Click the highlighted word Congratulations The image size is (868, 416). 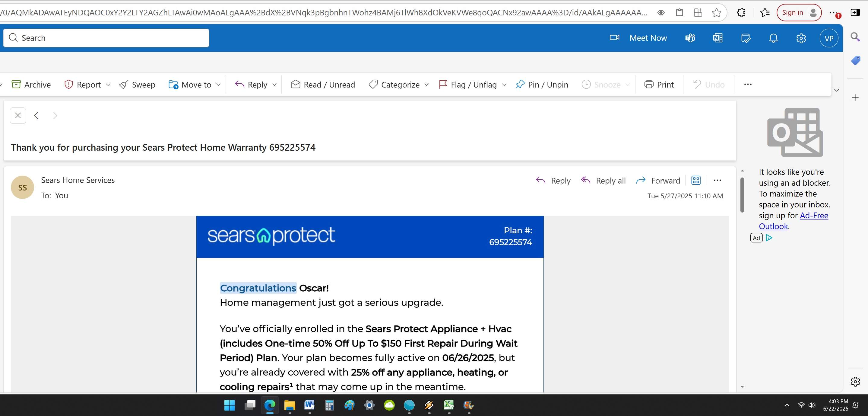tap(258, 288)
